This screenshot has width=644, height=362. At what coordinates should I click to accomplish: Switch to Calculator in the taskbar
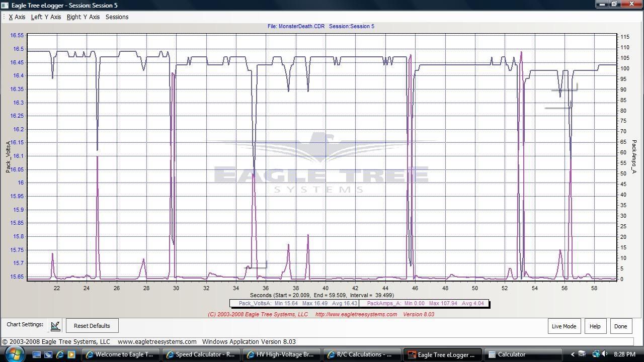[x=511, y=354]
